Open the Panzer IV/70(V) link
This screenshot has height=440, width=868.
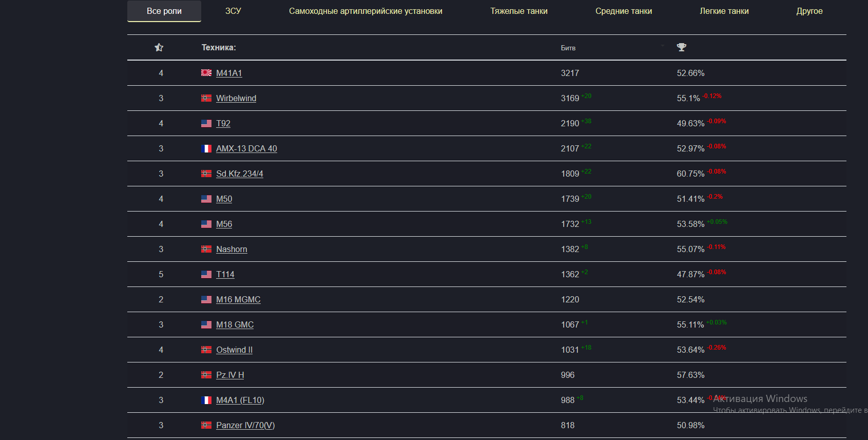click(245, 425)
